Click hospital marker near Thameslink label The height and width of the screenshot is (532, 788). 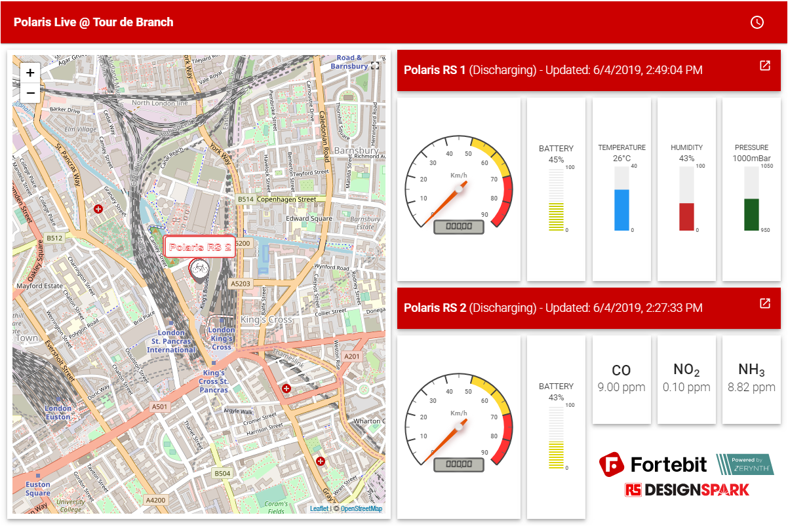tap(285, 389)
